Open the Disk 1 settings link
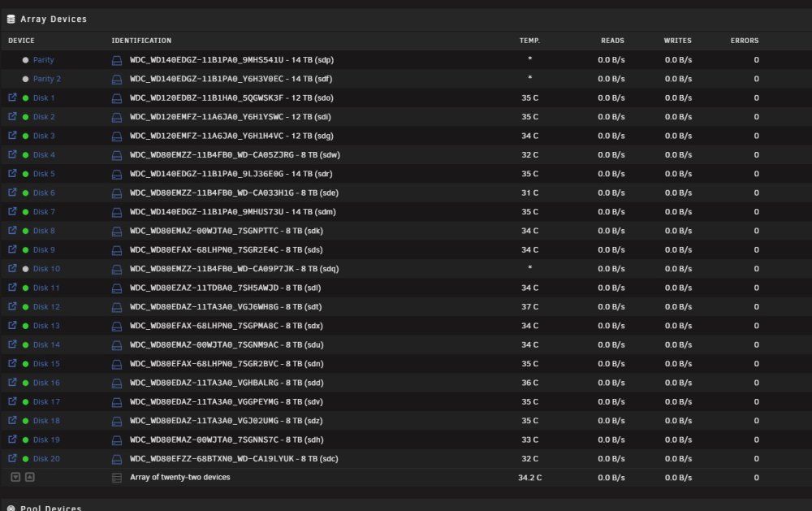Image resolution: width=812 pixels, height=511 pixels. pos(44,97)
